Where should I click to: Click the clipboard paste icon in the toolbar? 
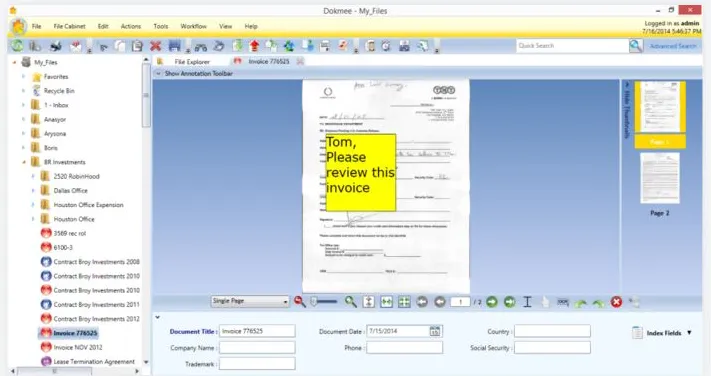pos(137,46)
